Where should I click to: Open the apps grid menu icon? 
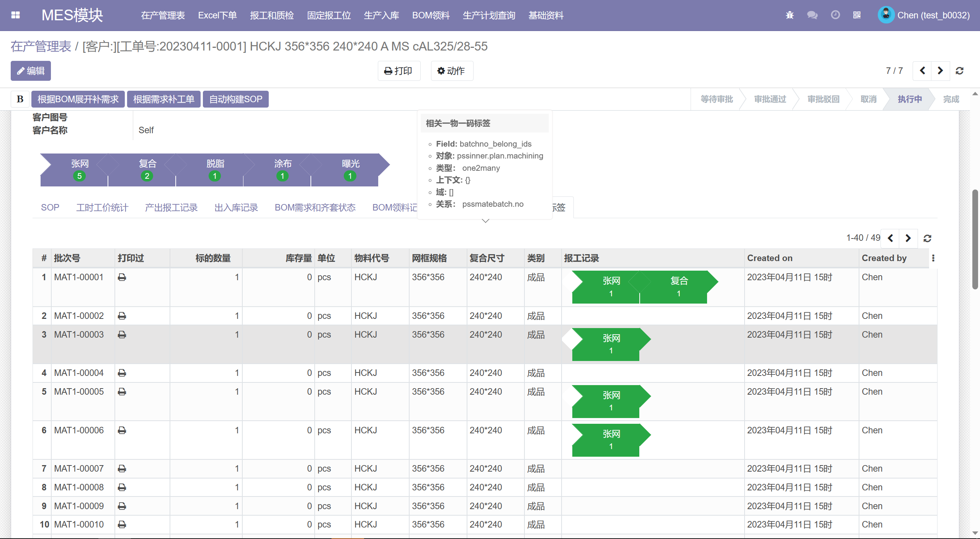coord(15,15)
